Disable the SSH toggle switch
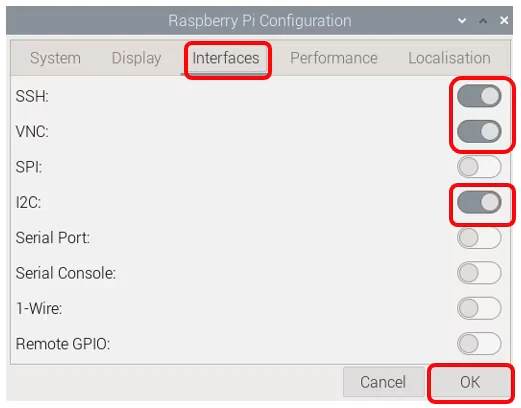The height and width of the screenshot is (408, 521). coord(479,96)
